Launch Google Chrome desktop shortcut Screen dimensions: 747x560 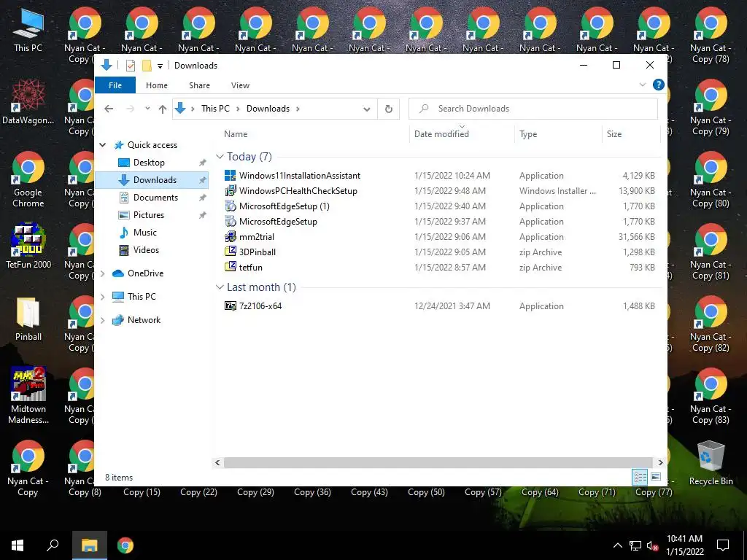click(x=28, y=179)
